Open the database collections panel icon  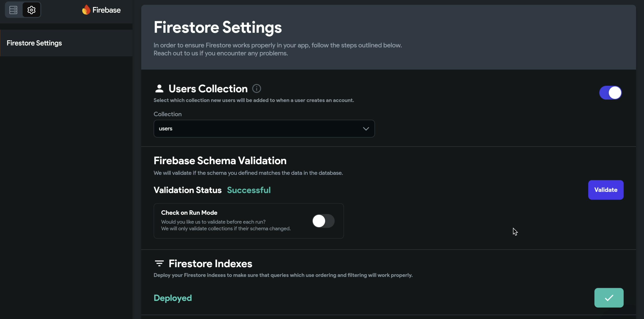tap(13, 10)
